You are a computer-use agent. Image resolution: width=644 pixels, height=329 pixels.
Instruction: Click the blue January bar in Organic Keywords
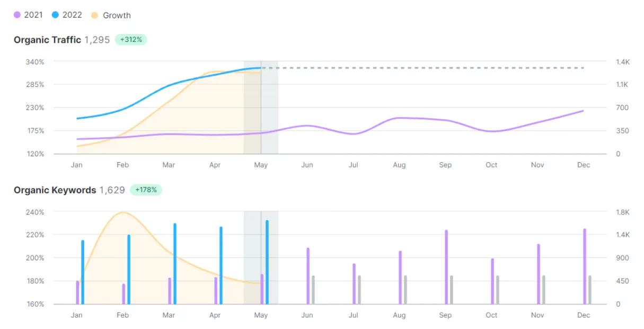tap(83, 272)
